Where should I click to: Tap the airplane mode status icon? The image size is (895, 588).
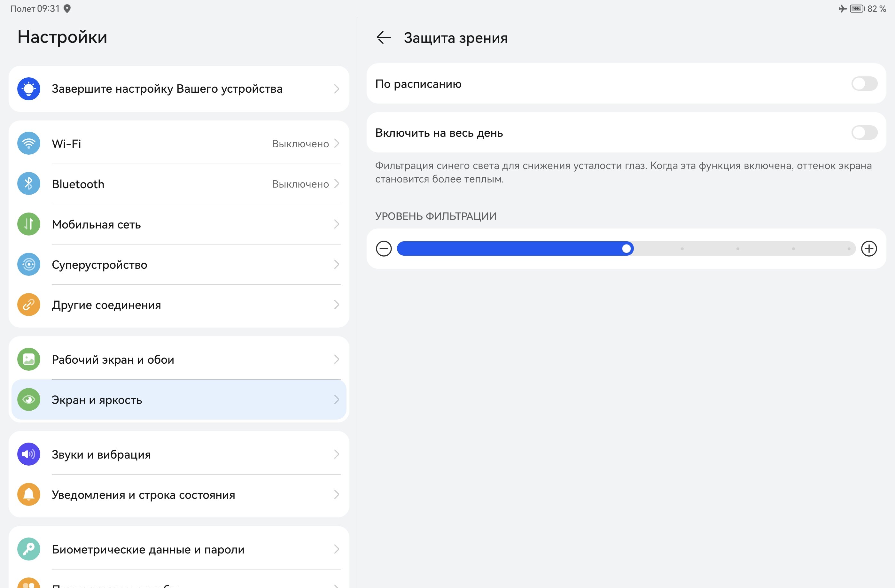click(x=842, y=9)
